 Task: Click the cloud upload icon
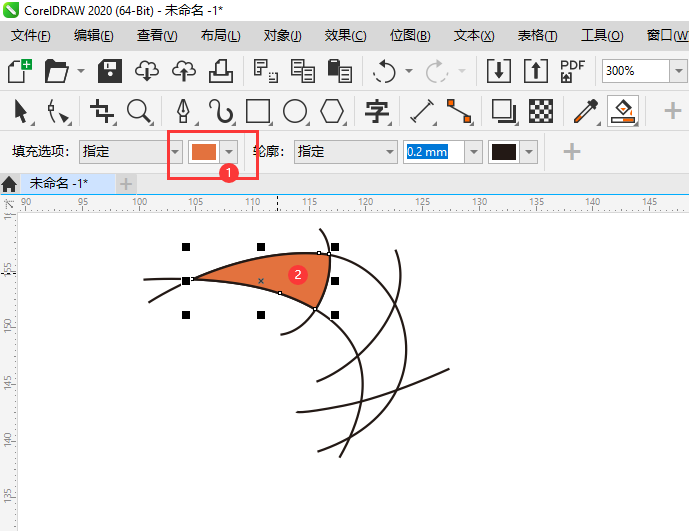pyautogui.click(x=184, y=71)
